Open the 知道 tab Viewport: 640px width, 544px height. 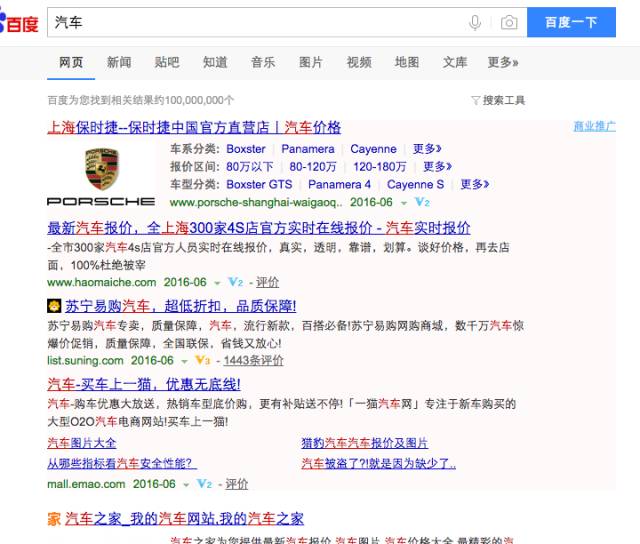[215, 62]
